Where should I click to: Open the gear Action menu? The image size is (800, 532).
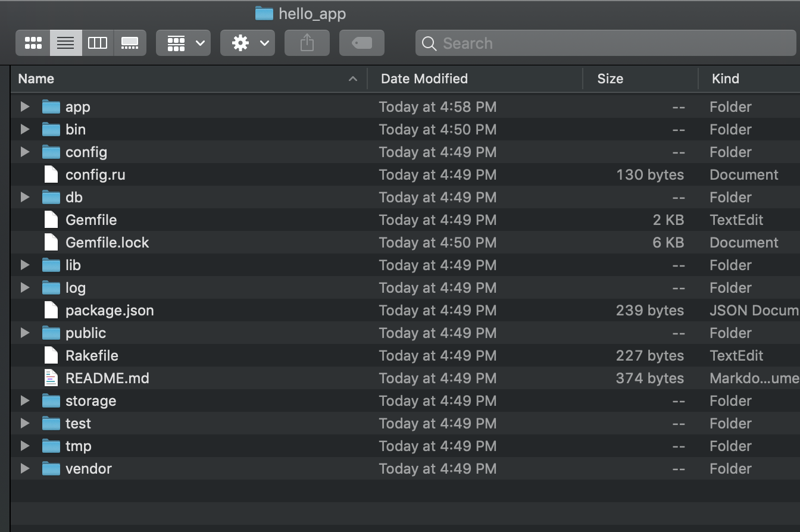click(248, 43)
